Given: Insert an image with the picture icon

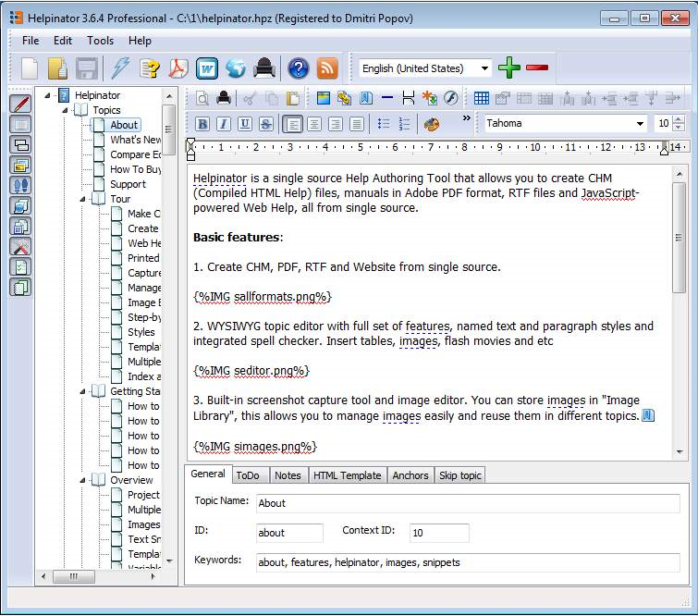Looking at the screenshot, I should pyautogui.click(x=324, y=98).
